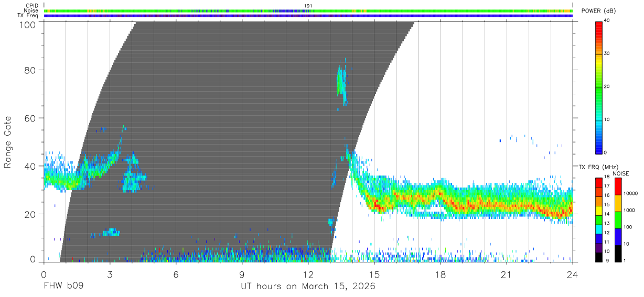Click the '15' tick on the UT hours axis
The image size is (644, 297).
(374, 274)
